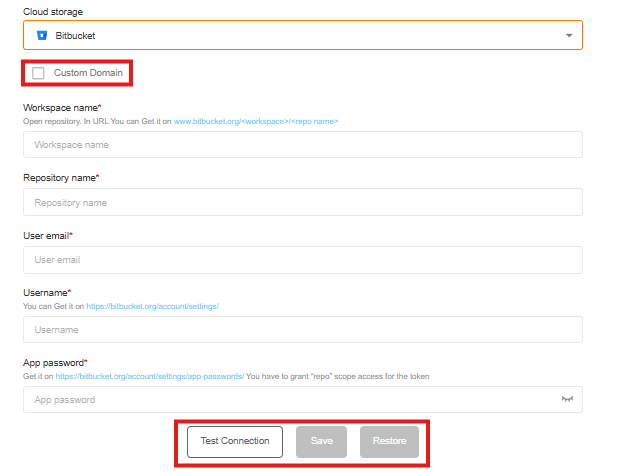Expand the Cloud storage dropdown arrow
622x473 pixels.
pyautogui.click(x=569, y=35)
